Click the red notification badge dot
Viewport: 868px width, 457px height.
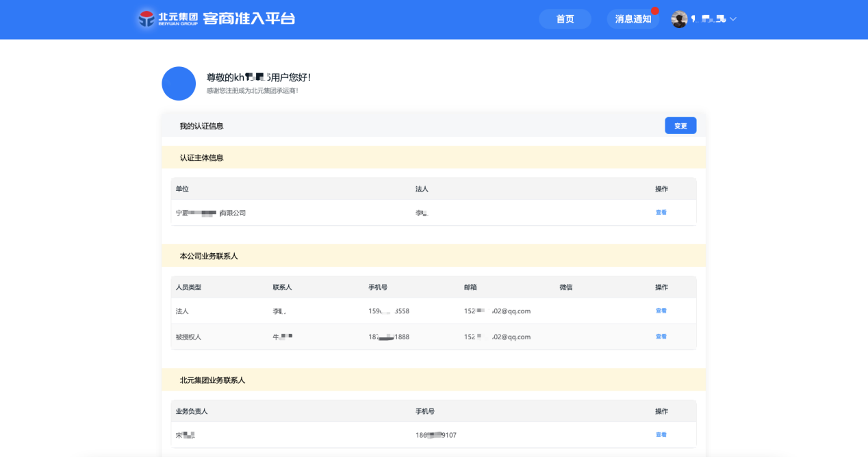click(655, 11)
